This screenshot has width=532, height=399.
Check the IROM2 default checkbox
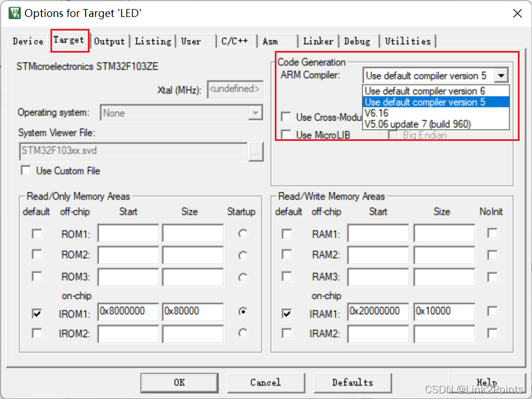(x=37, y=333)
